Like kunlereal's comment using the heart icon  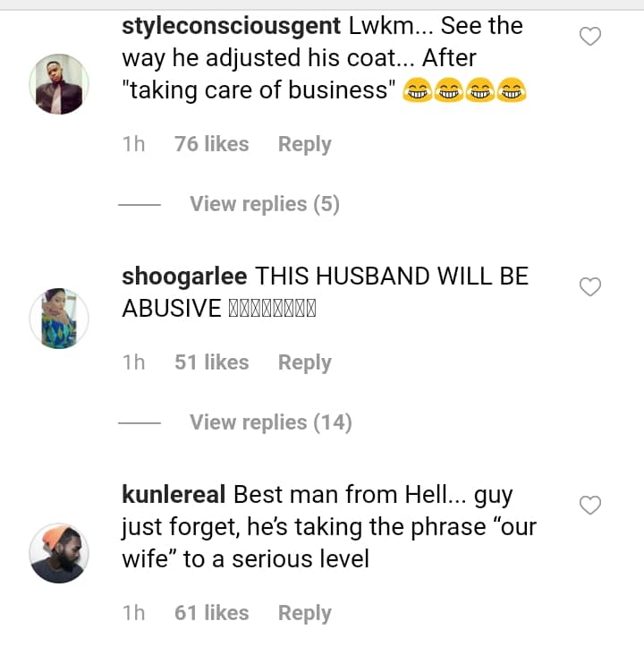click(x=590, y=505)
